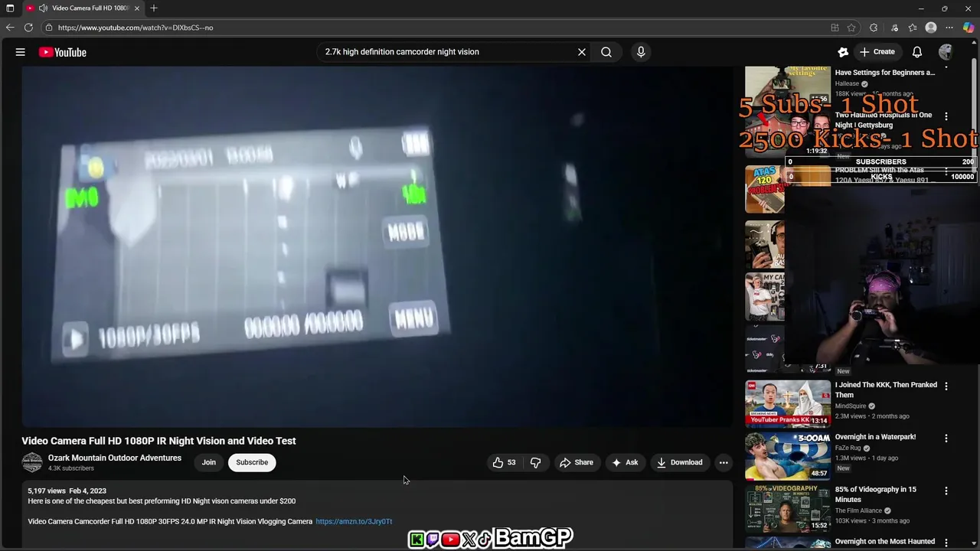The height and width of the screenshot is (551, 980).
Task: Open the browser Extensions menu
Action: tap(874, 28)
